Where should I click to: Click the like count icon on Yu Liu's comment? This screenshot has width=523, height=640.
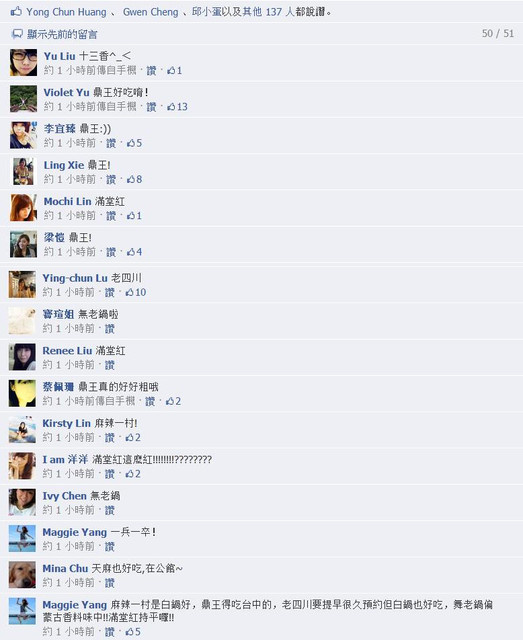174,71
